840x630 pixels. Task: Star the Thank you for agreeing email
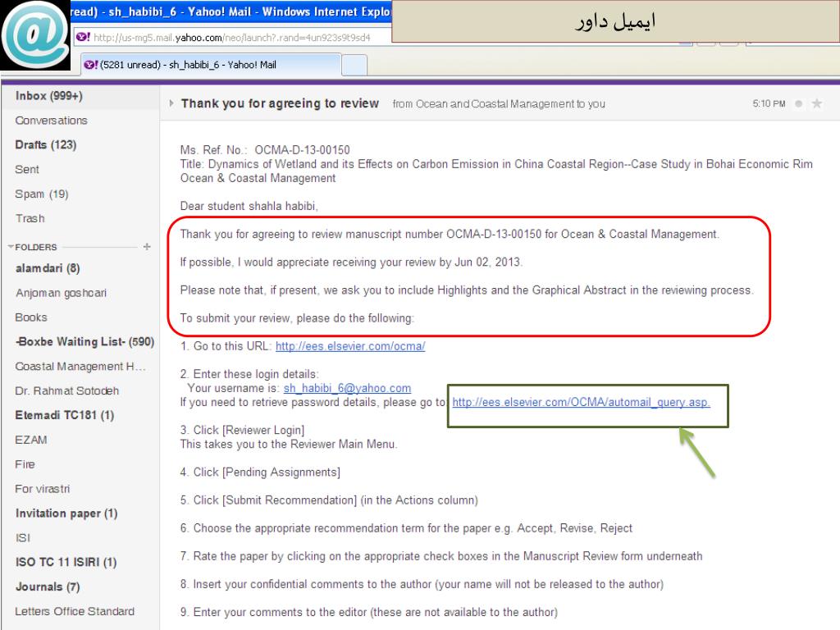[x=816, y=103]
